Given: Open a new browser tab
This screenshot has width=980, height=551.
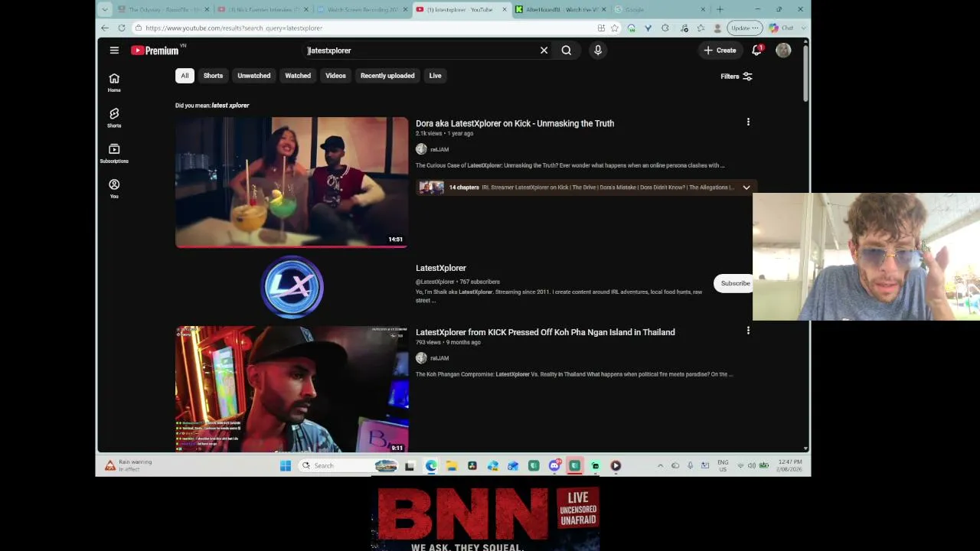Looking at the screenshot, I should pyautogui.click(x=720, y=9).
